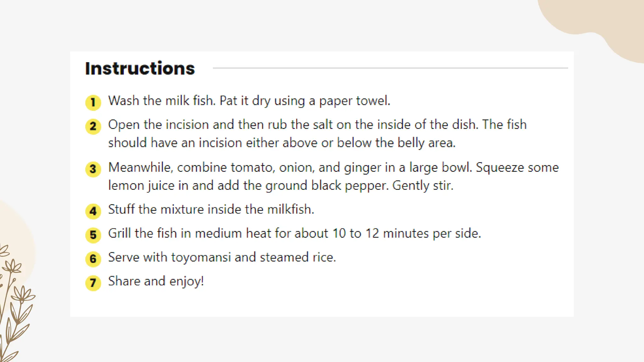Click the "Open the incision" instruction line

click(317, 125)
